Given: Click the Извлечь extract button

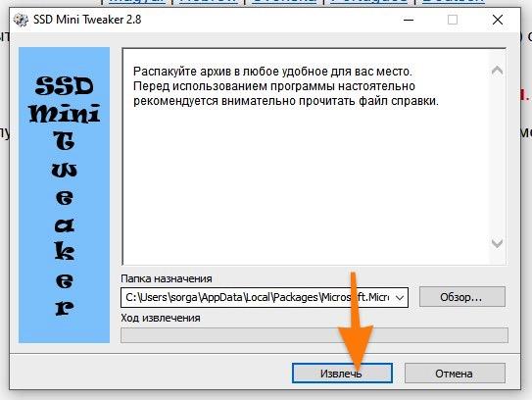Looking at the screenshot, I should (x=342, y=374).
